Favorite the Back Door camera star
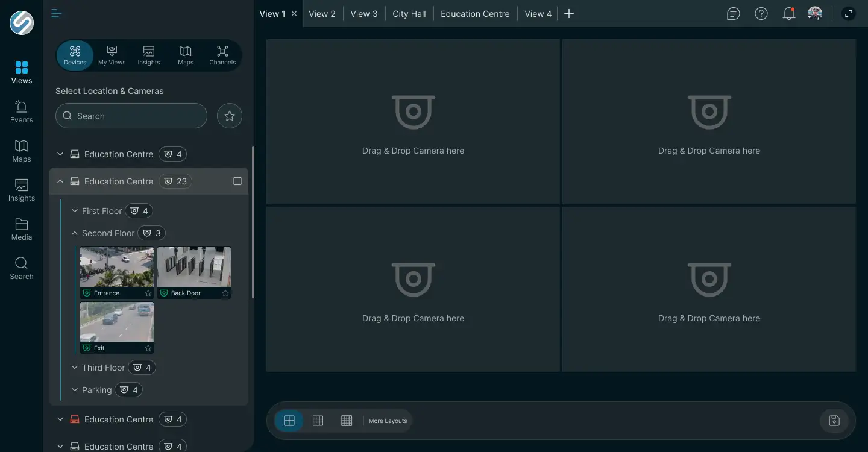The image size is (868, 452). tap(225, 293)
